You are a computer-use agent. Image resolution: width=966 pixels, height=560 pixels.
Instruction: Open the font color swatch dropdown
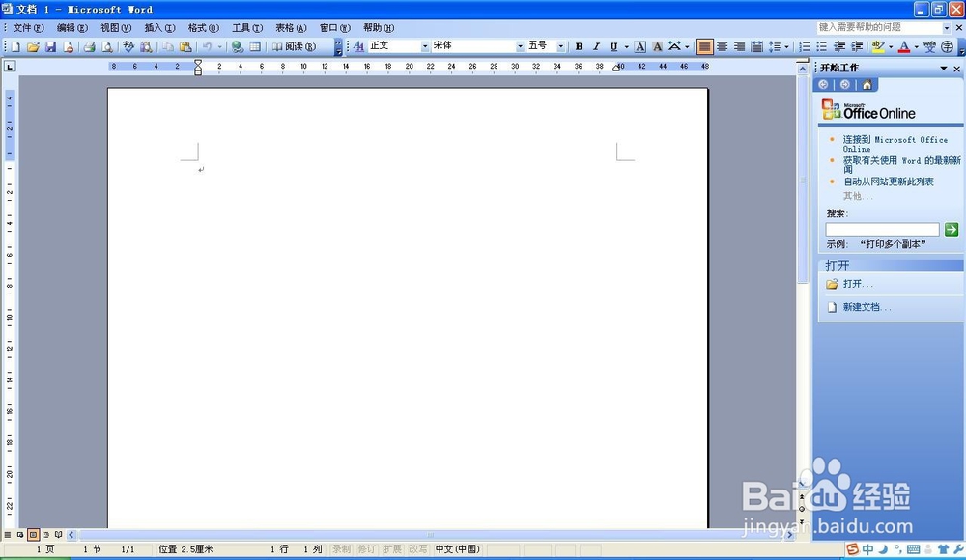point(915,45)
